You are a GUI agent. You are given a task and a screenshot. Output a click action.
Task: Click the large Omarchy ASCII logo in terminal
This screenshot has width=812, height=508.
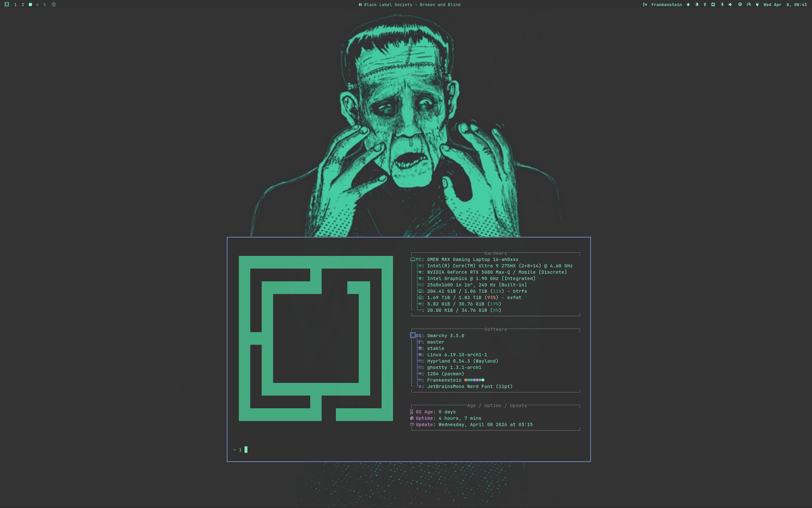point(316,338)
